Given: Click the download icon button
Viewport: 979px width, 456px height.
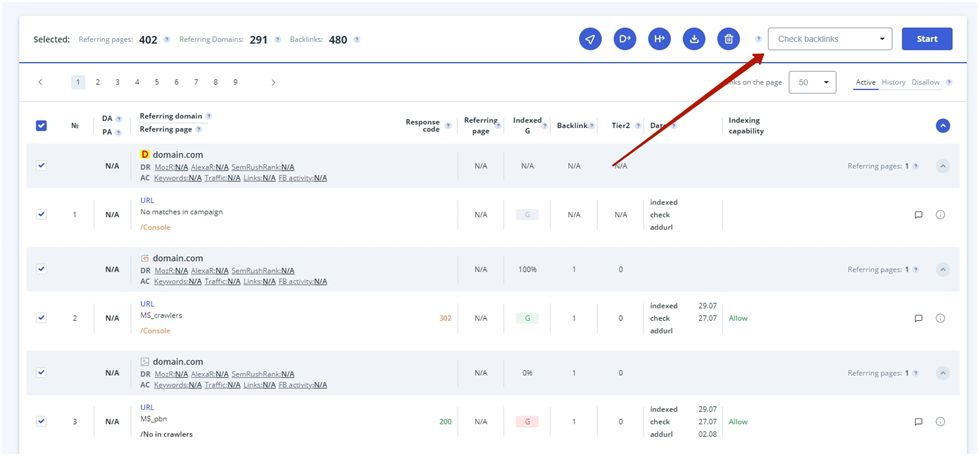Looking at the screenshot, I should [694, 39].
